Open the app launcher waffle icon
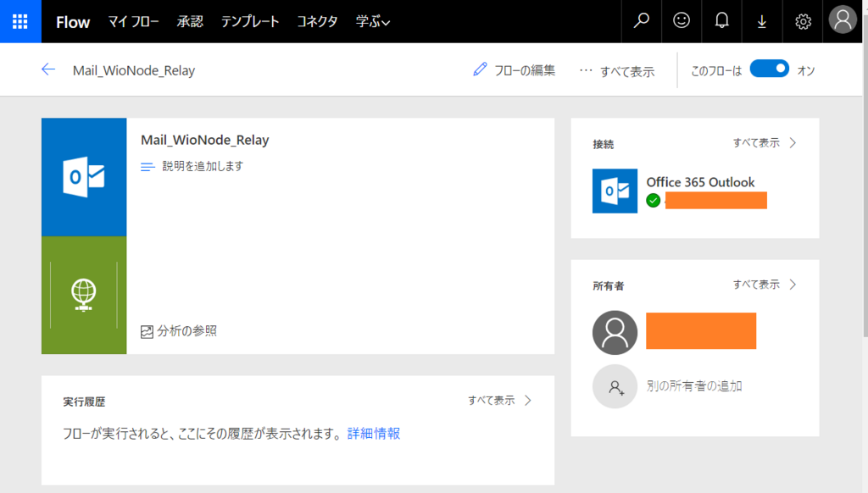The height and width of the screenshot is (493, 868). 20,21
